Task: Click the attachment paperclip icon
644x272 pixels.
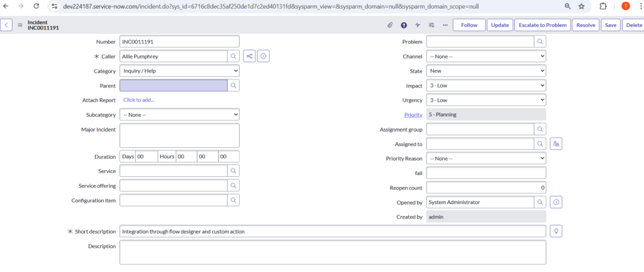Action: coord(390,25)
